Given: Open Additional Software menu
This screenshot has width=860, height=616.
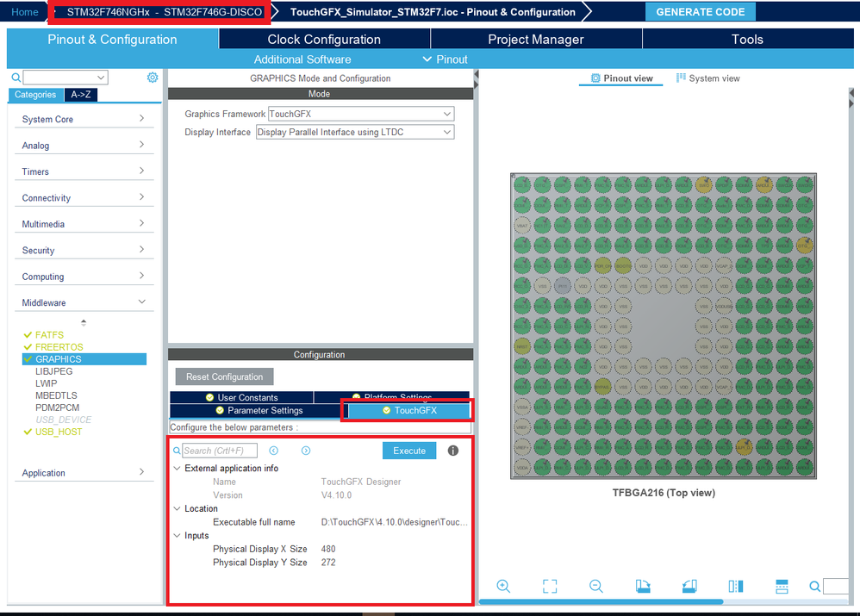Looking at the screenshot, I should point(302,59).
